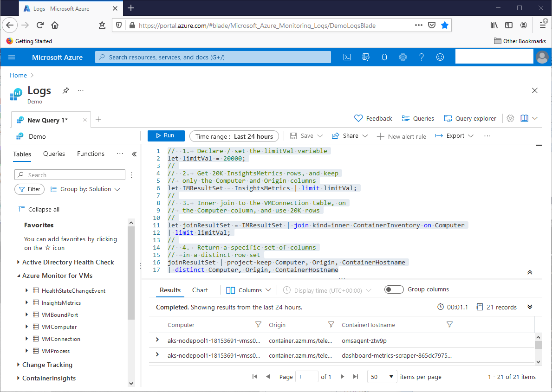The image size is (552, 392).
Task: Select the Results tab
Action: pyautogui.click(x=170, y=290)
